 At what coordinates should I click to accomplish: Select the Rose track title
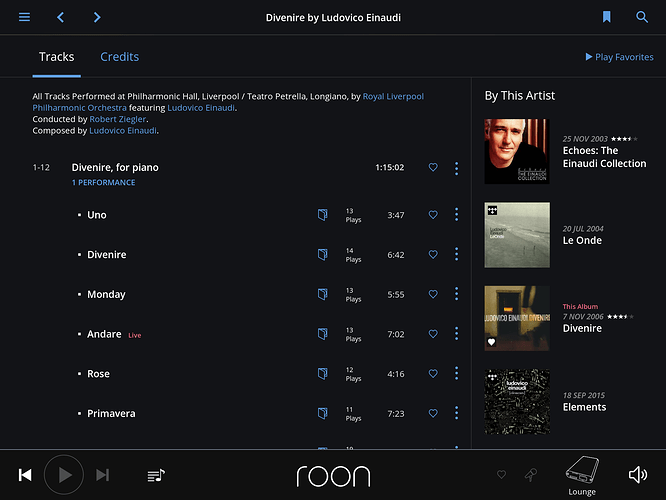click(98, 374)
